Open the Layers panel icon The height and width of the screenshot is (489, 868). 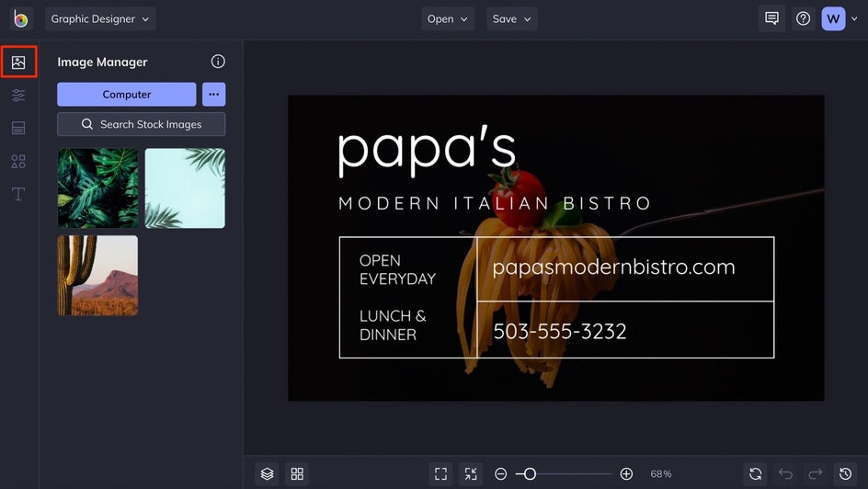(x=267, y=473)
